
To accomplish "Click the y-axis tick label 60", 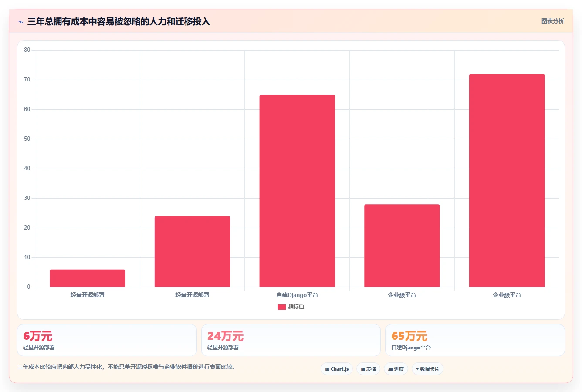I will coord(27,109).
